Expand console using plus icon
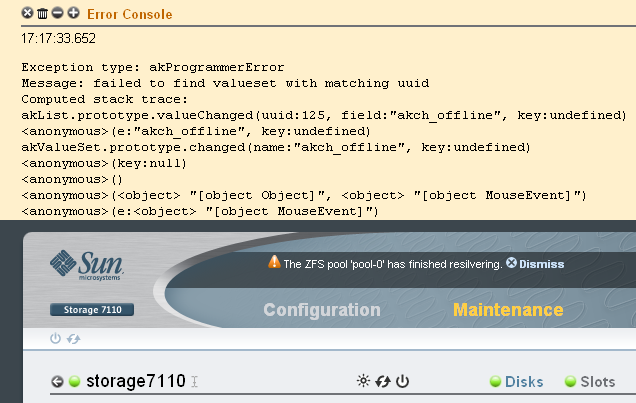The image size is (636, 403). tap(73, 15)
